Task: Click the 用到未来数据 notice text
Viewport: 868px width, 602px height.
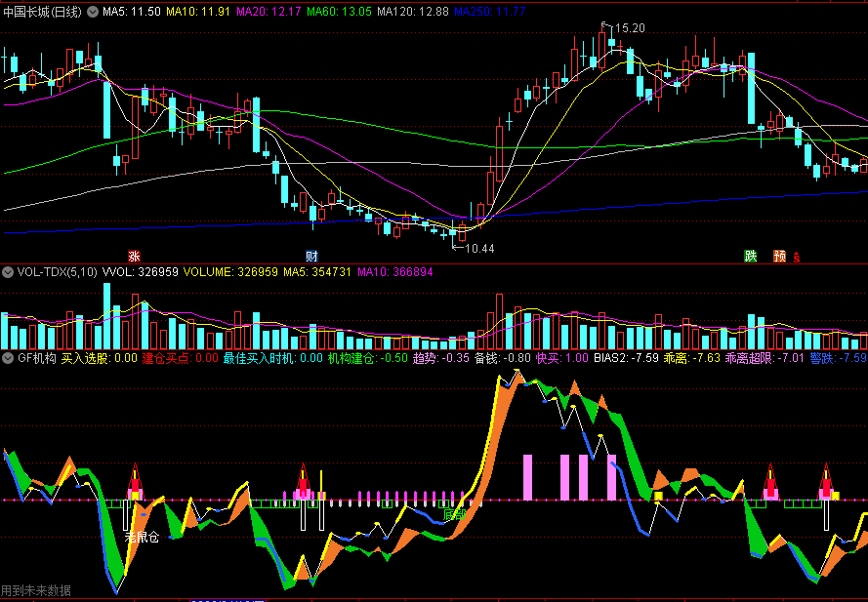Action: coord(36,591)
